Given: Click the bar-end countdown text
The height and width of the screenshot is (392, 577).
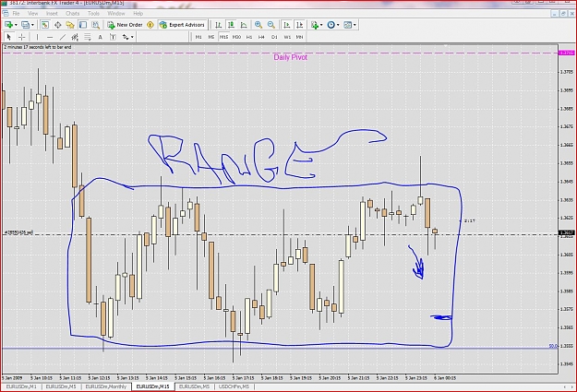Looking at the screenshot, I should tap(38, 47).
